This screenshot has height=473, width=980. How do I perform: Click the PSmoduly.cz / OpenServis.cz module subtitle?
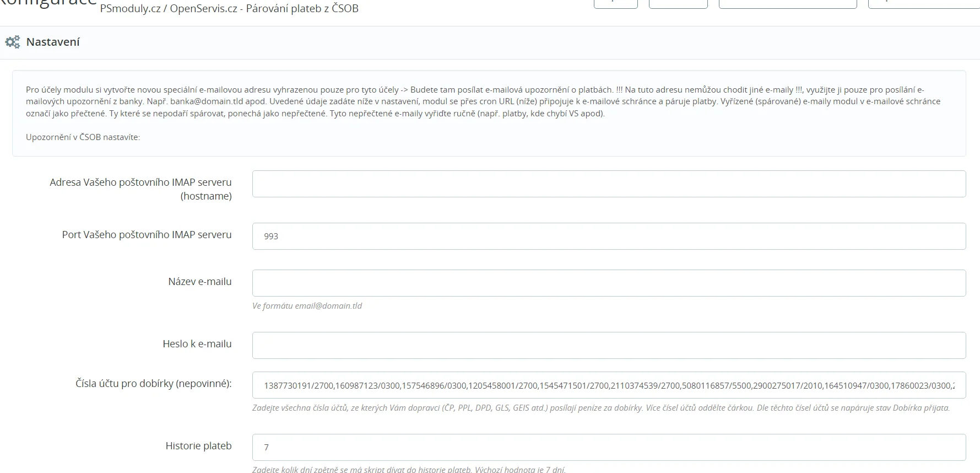(x=229, y=8)
